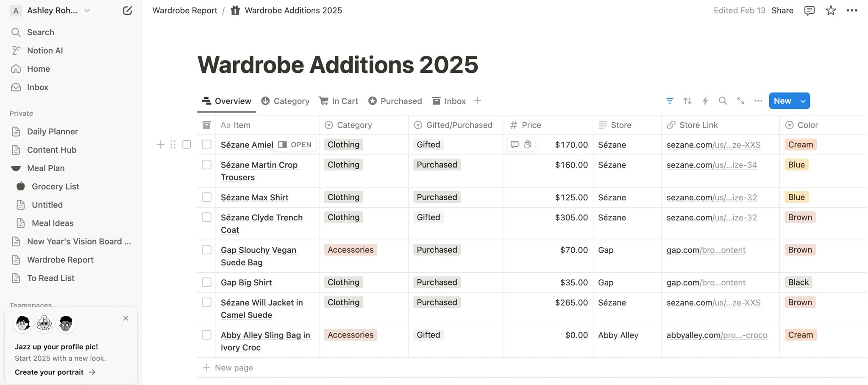Click the new page compose icon
The image size is (868, 385).
pos(127,11)
